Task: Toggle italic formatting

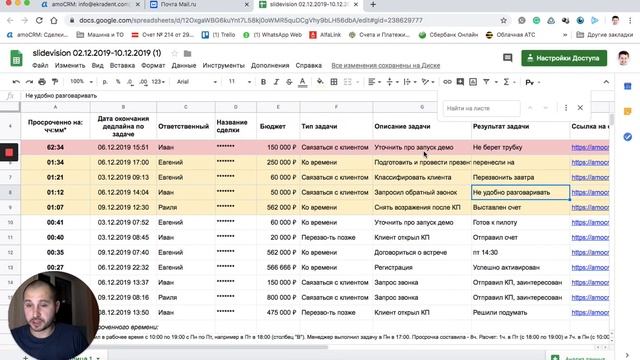Action: point(276,82)
